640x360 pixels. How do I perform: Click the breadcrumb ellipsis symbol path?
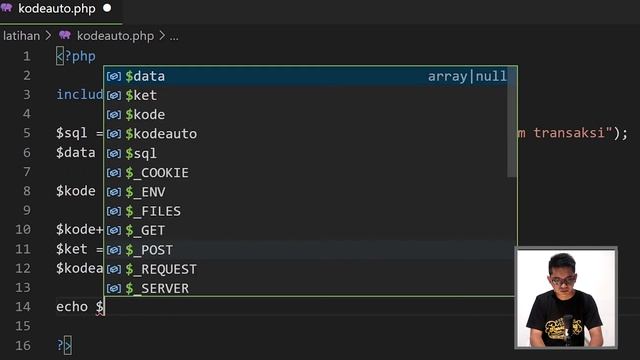(174, 37)
